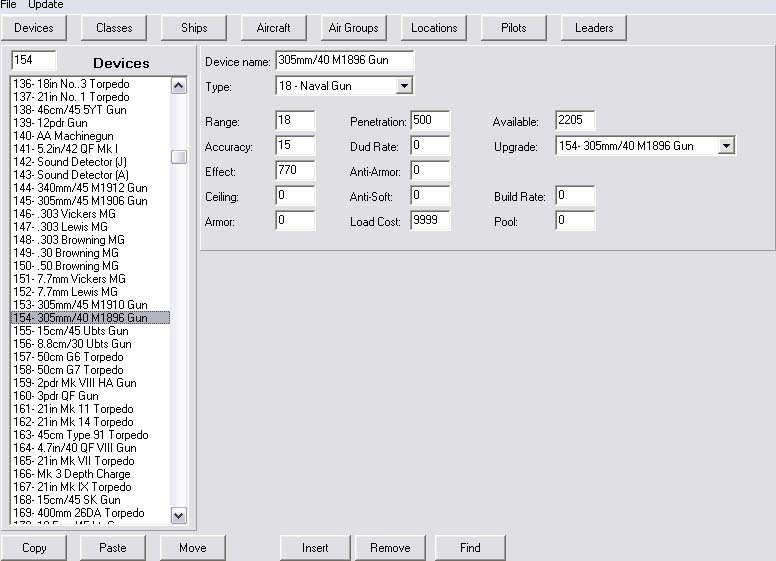
Task: Switch to the Aircraft section
Action: click(274, 28)
